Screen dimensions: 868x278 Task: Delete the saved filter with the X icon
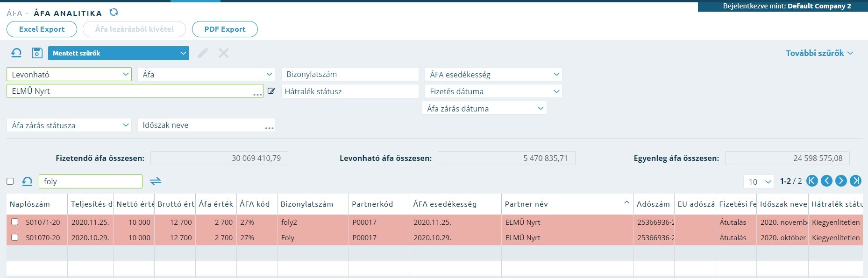pyautogui.click(x=224, y=53)
